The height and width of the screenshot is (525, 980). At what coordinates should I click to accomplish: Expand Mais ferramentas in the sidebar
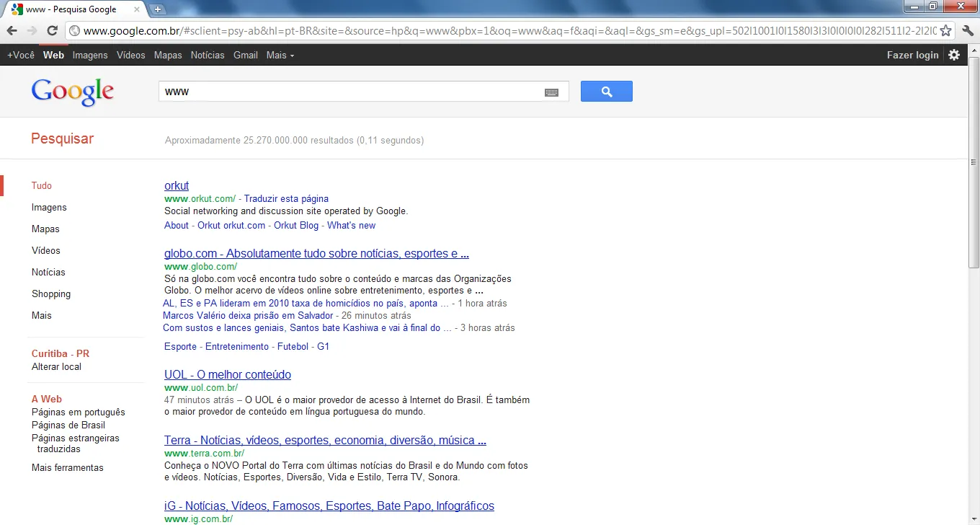[x=68, y=467]
